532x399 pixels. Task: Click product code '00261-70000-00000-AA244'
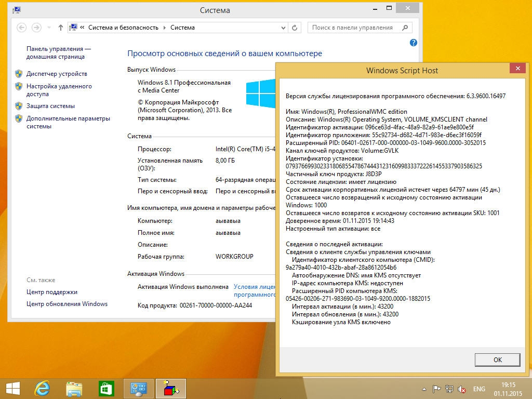pos(216,305)
